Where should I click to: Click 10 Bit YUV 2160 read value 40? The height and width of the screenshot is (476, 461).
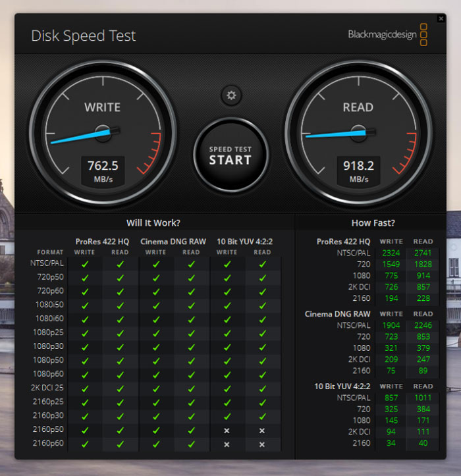pos(423,442)
